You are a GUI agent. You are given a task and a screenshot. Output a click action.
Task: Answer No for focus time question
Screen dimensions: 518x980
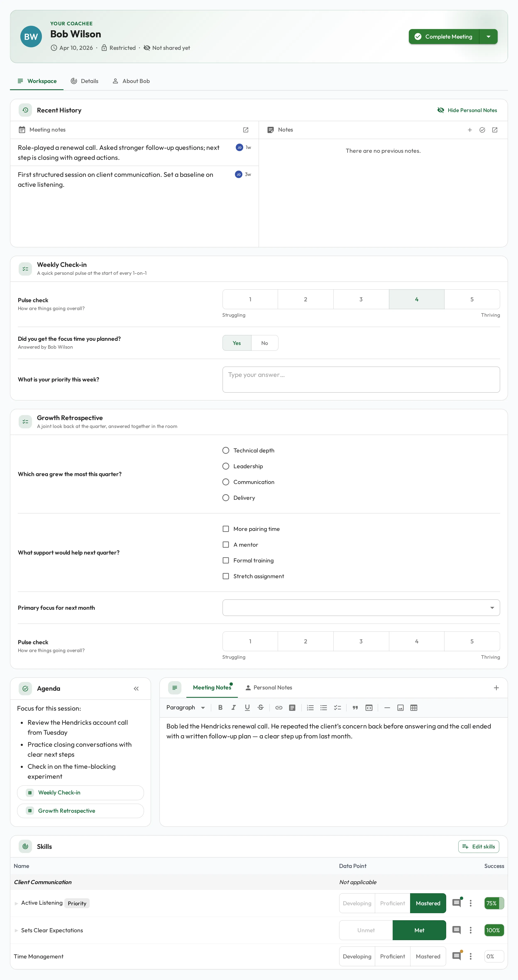265,343
